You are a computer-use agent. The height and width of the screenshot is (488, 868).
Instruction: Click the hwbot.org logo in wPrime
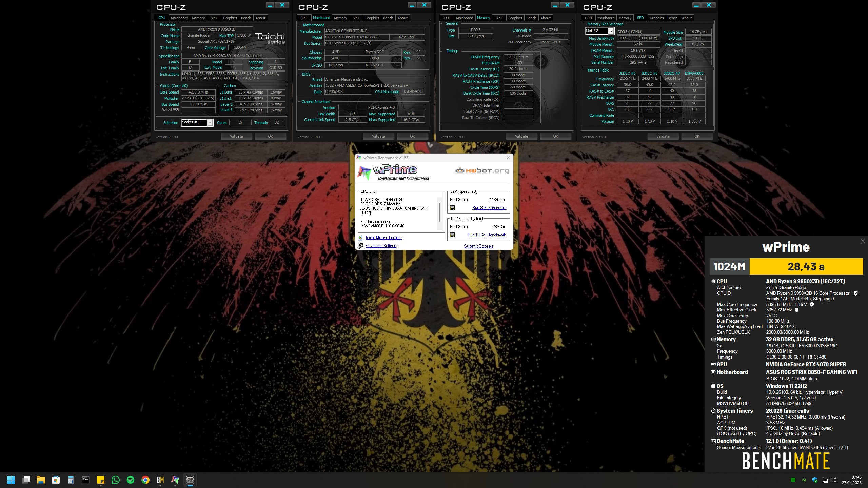(x=482, y=171)
